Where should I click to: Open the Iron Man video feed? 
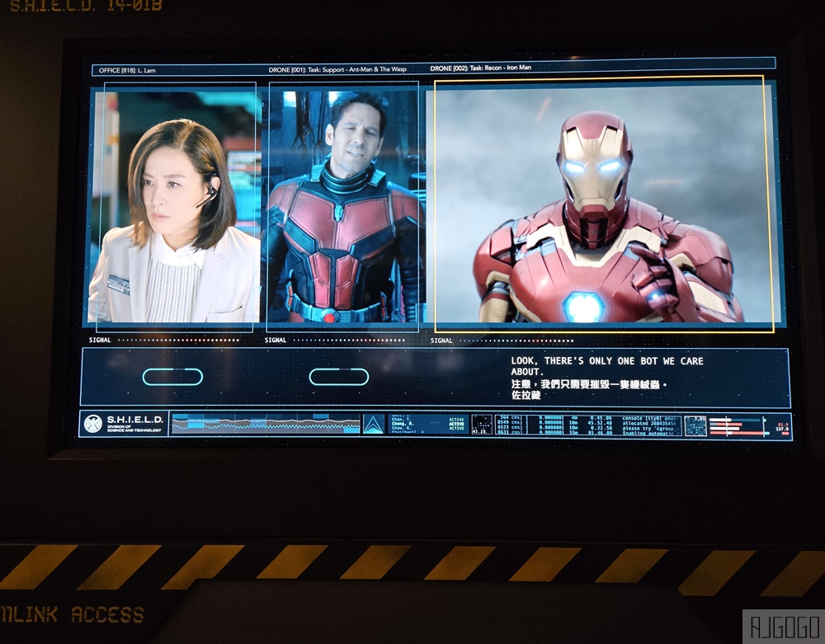point(604,204)
